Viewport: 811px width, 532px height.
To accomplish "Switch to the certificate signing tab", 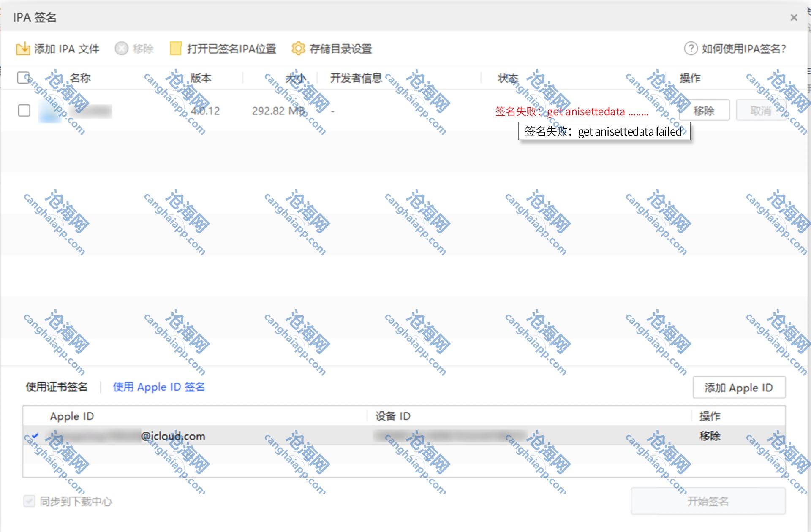I will click(57, 387).
